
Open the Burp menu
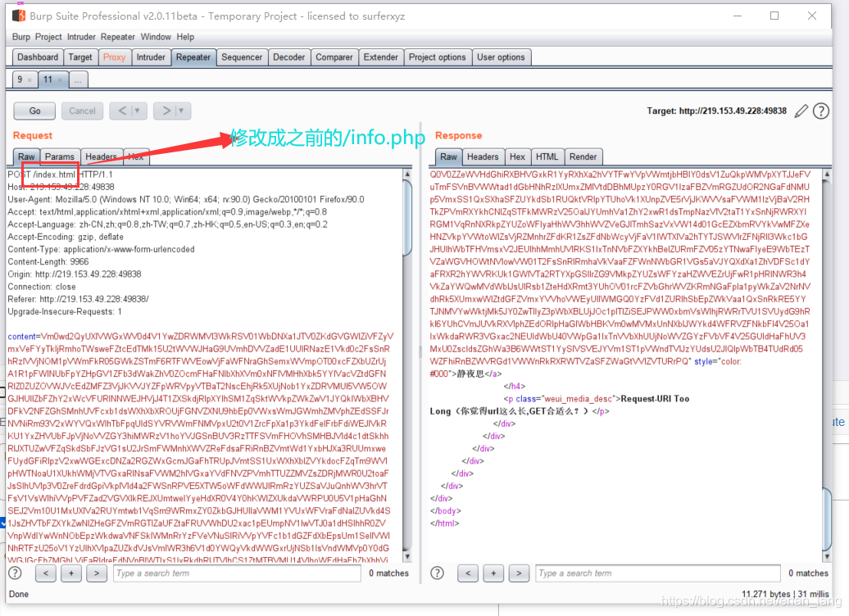21,37
